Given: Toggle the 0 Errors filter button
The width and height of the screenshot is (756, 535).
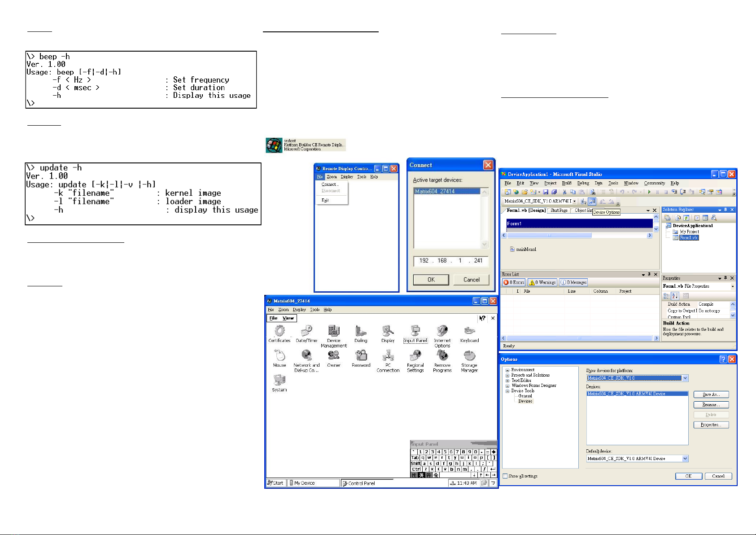Looking at the screenshot, I should pyautogui.click(x=514, y=282).
